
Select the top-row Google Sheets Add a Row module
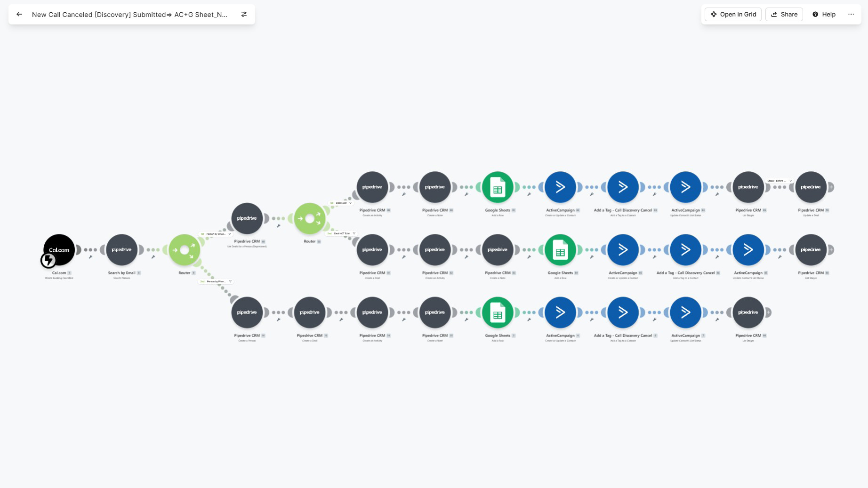click(498, 187)
